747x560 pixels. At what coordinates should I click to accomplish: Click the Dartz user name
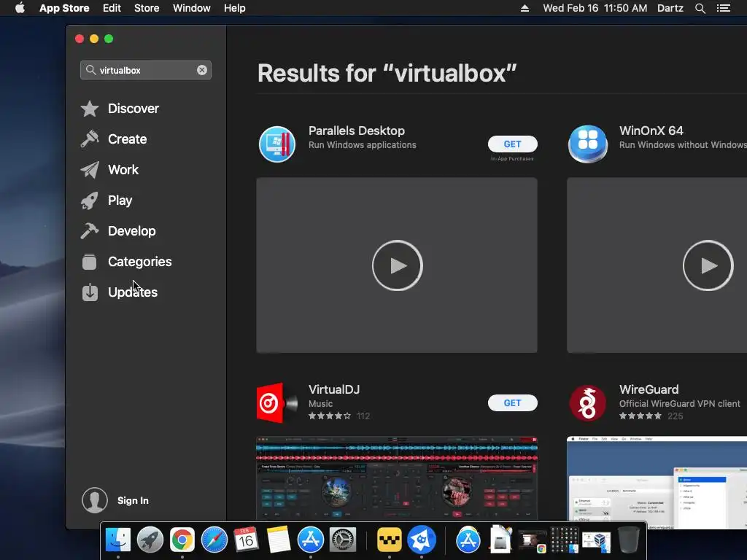tap(670, 8)
